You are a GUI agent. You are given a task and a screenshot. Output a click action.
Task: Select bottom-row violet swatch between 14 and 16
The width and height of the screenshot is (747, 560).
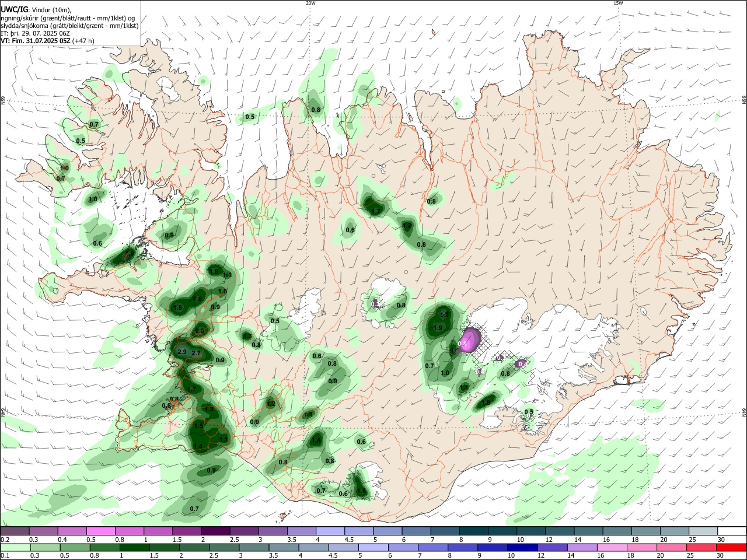pos(582,547)
